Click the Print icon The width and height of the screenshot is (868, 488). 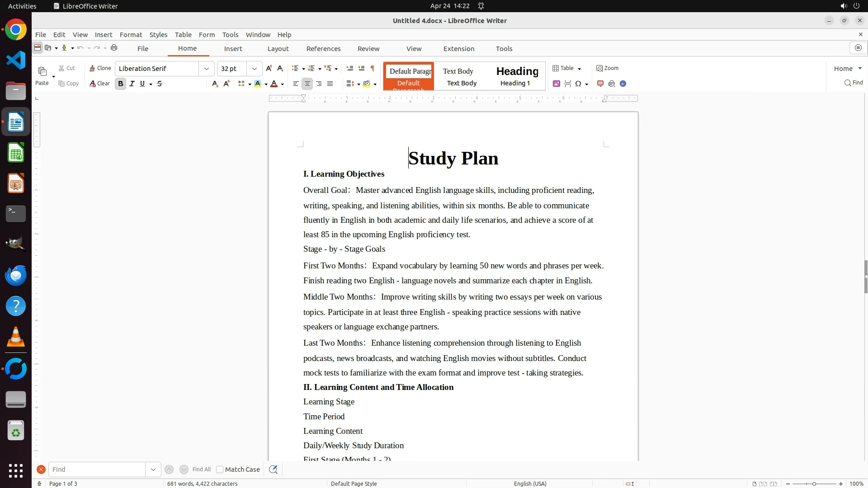(x=114, y=48)
